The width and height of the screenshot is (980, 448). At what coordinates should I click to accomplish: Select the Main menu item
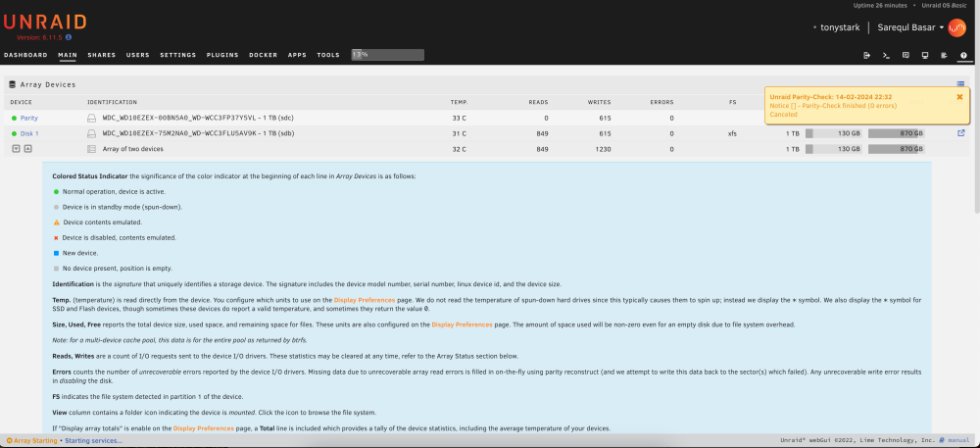(68, 55)
